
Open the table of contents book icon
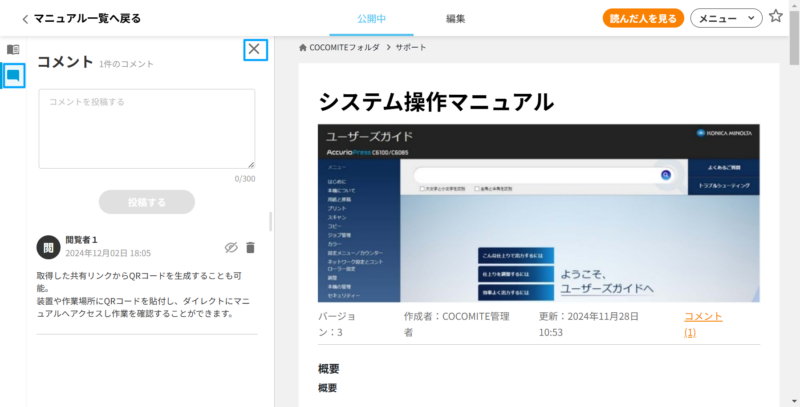click(13, 49)
